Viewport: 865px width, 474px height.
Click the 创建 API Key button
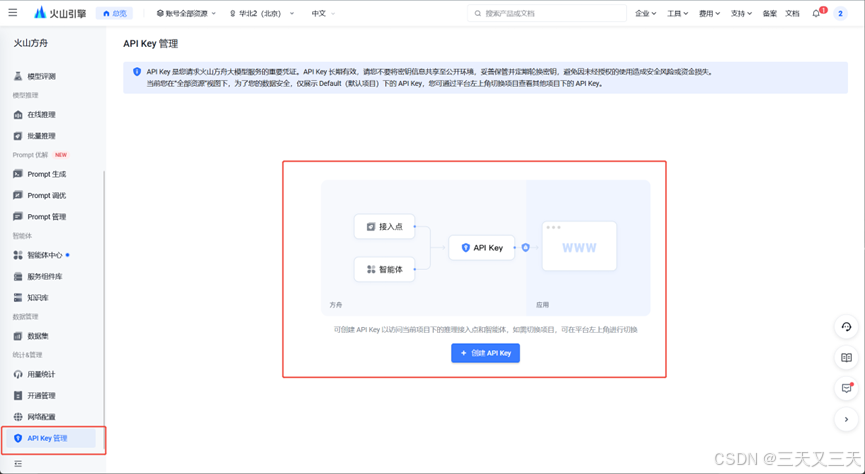(485, 353)
